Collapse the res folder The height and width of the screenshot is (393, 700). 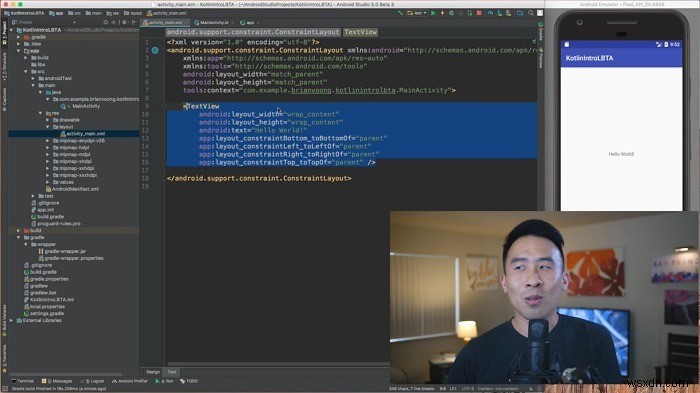(40, 113)
